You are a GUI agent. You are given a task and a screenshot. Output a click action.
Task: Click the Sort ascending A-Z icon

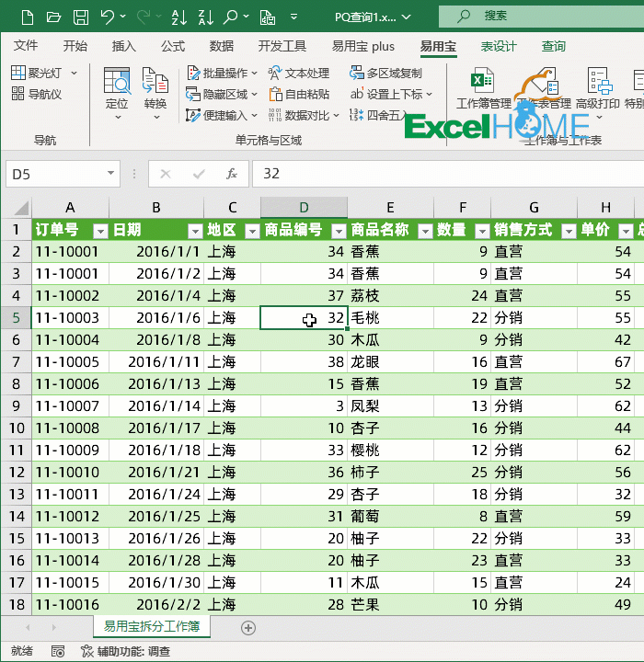point(179,17)
